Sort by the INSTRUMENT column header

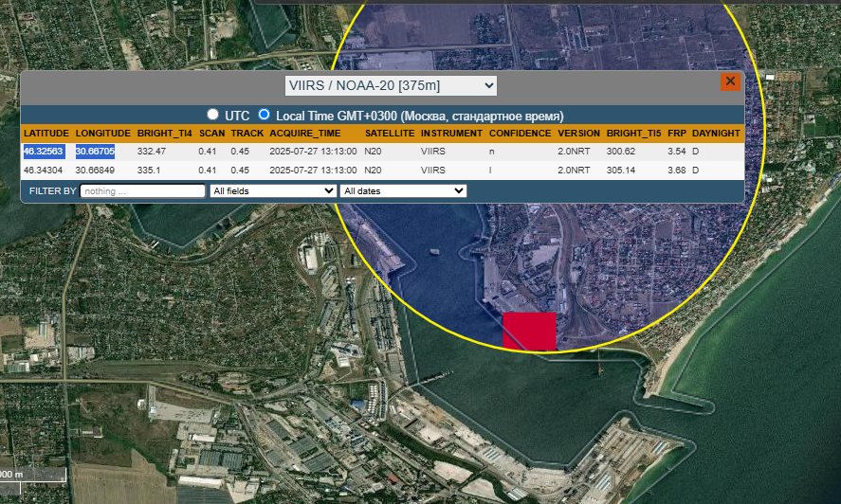pyautogui.click(x=451, y=133)
